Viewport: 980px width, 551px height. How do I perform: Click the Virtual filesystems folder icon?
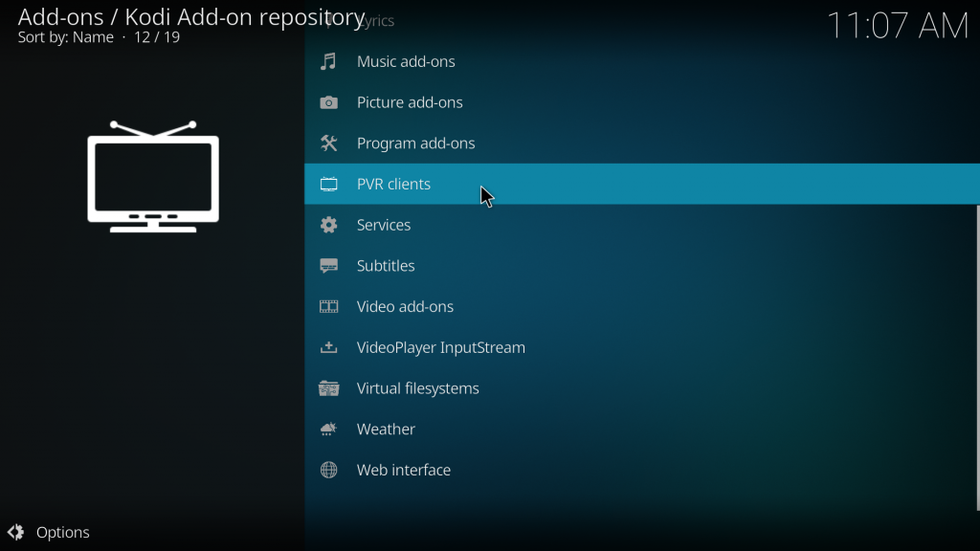[329, 388]
